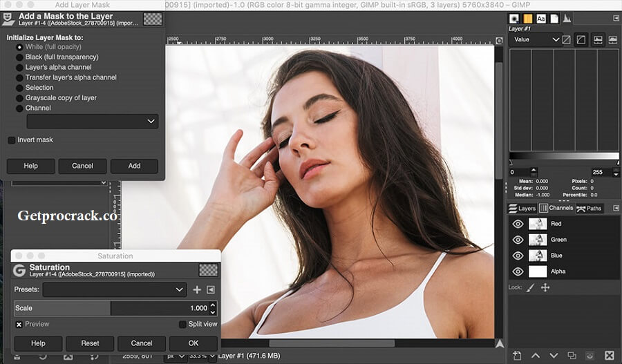Click Cancel in Add Layer Mask dialog
The width and height of the screenshot is (622, 364).
82,166
